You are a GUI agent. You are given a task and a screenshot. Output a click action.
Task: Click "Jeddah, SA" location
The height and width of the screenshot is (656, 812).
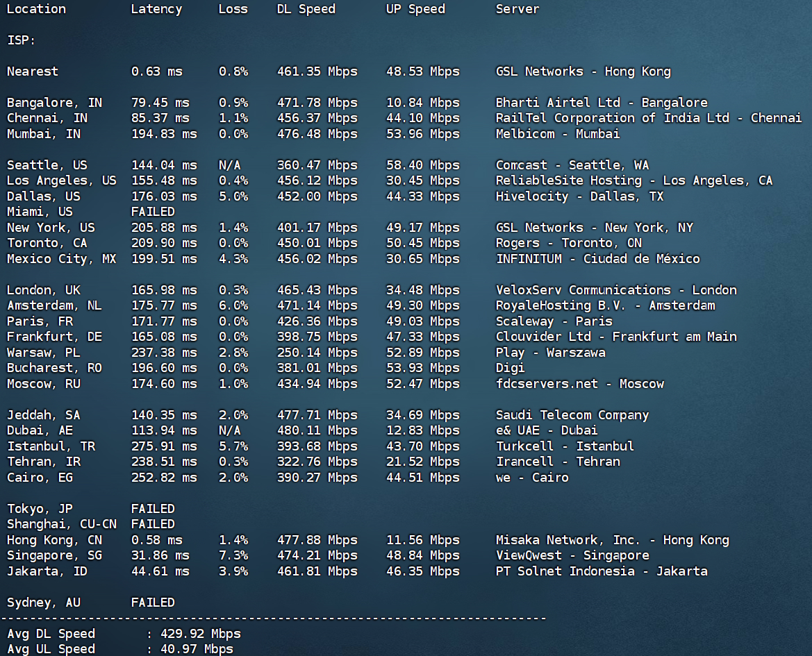[44, 415]
